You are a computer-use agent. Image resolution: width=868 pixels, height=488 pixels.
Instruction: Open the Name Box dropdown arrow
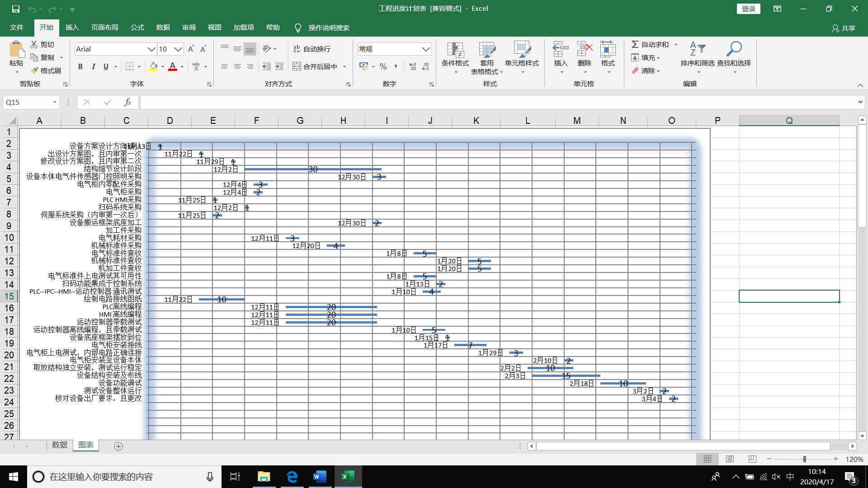click(55, 102)
